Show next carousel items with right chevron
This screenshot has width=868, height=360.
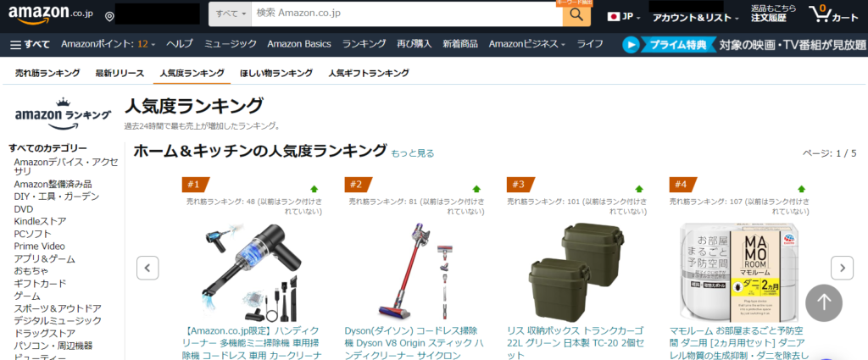[842, 269]
